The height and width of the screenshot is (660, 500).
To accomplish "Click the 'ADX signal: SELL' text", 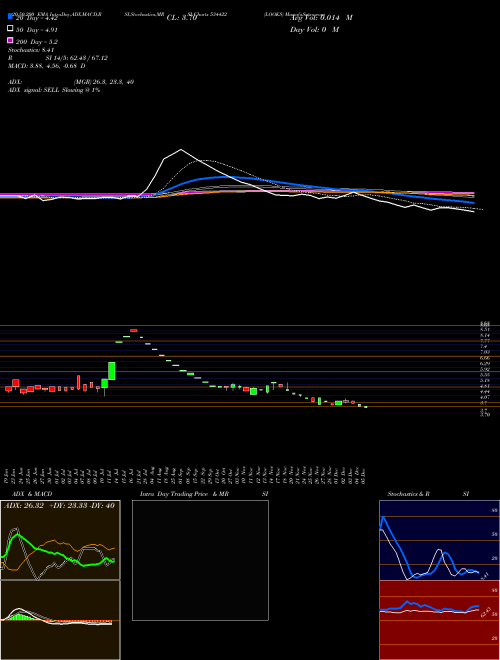I will point(34,90).
